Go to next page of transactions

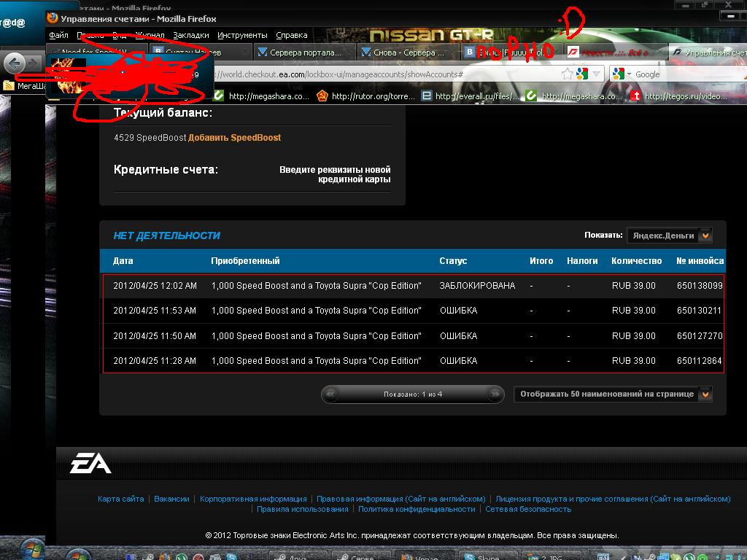(x=495, y=394)
